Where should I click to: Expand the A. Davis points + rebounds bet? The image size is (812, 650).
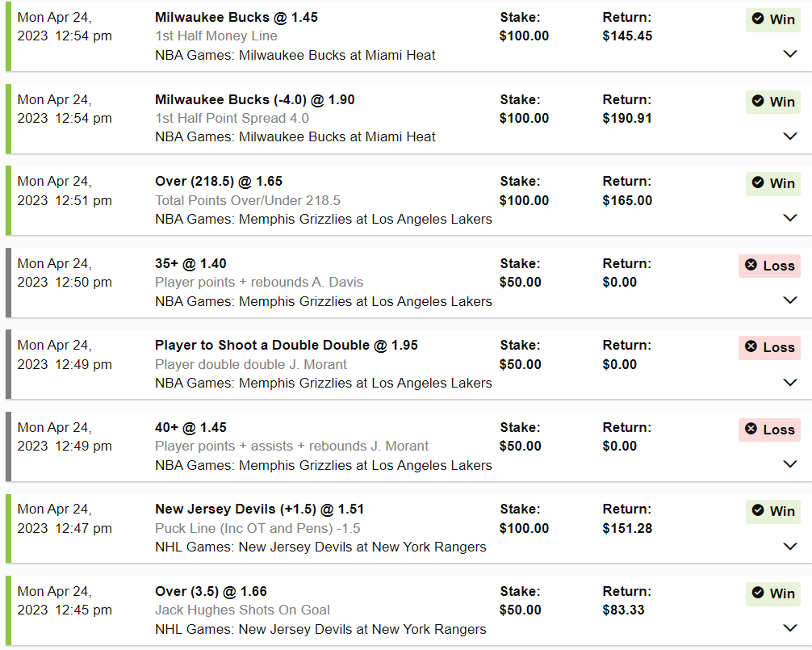click(790, 300)
